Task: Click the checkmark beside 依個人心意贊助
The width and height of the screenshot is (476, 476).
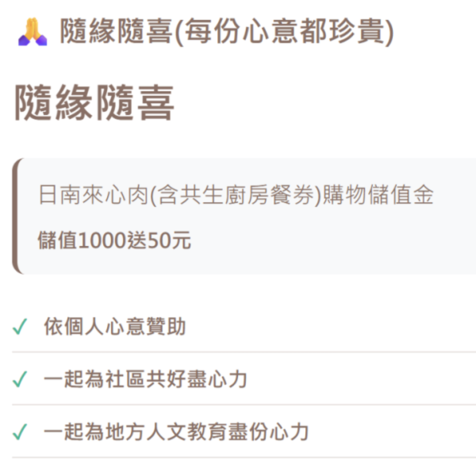Action: (x=20, y=327)
